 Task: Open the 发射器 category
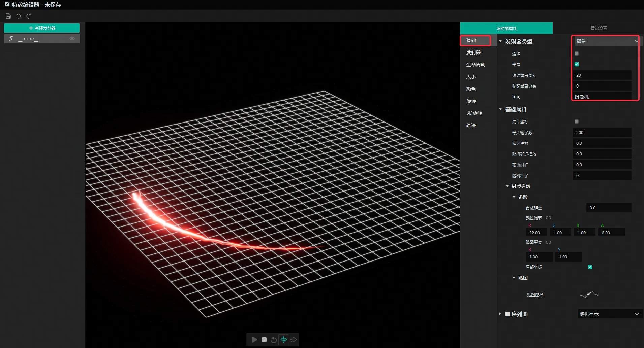[x=478, y=53]
